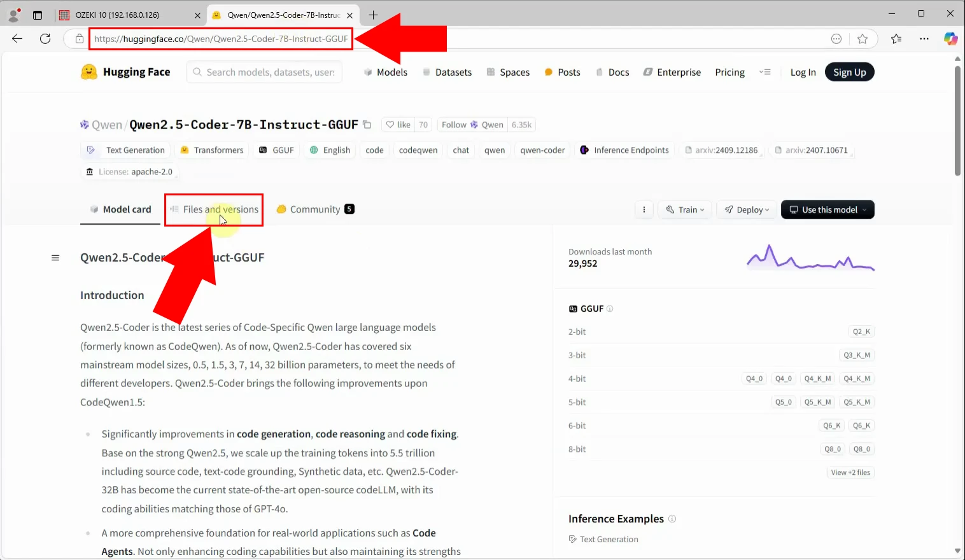Open Text Generation inference example
Image resolution: width=965 pixels, height=560 pixels.
tap(603, 539)
